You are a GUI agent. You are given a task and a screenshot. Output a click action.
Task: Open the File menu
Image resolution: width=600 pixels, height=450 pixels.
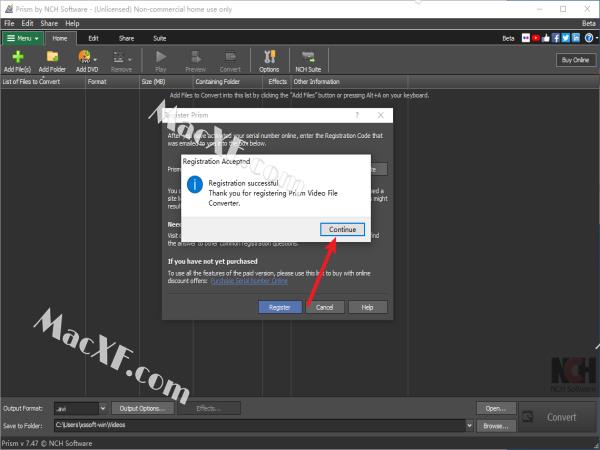10,22
